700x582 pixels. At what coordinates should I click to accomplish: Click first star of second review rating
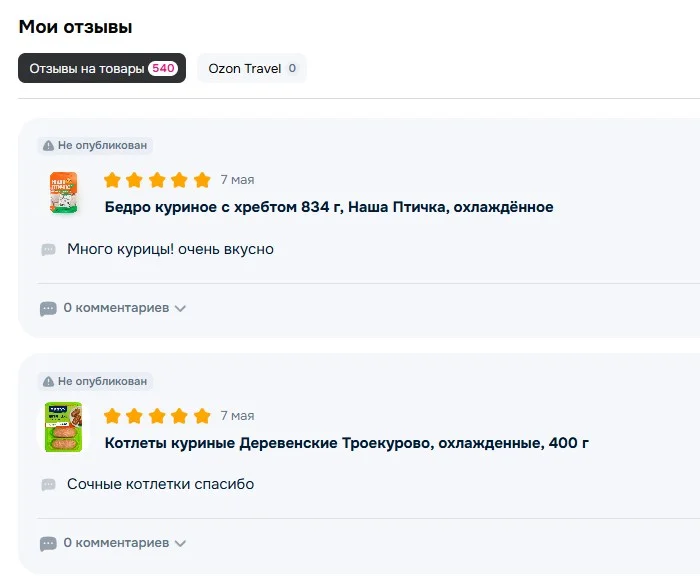112,416
